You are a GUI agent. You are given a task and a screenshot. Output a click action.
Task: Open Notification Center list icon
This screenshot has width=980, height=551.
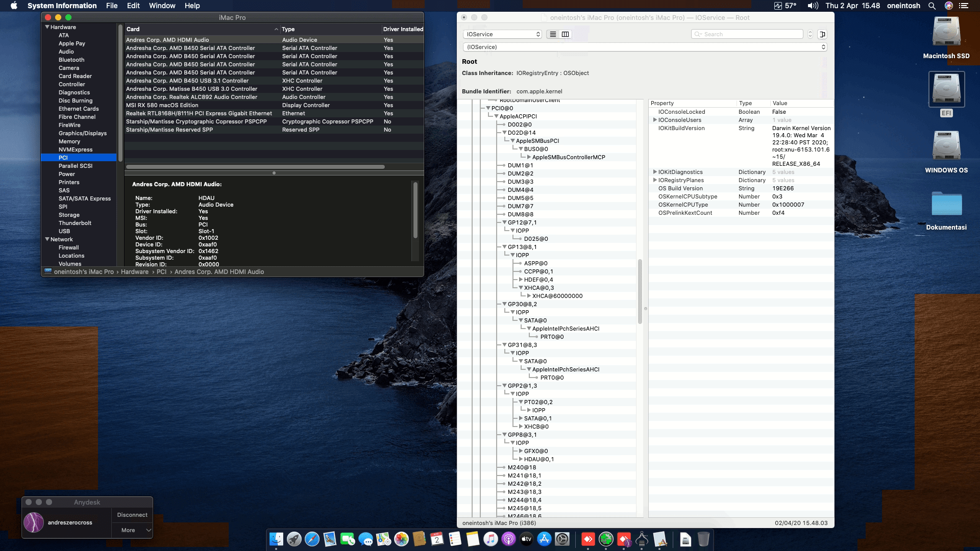[964, 6]
